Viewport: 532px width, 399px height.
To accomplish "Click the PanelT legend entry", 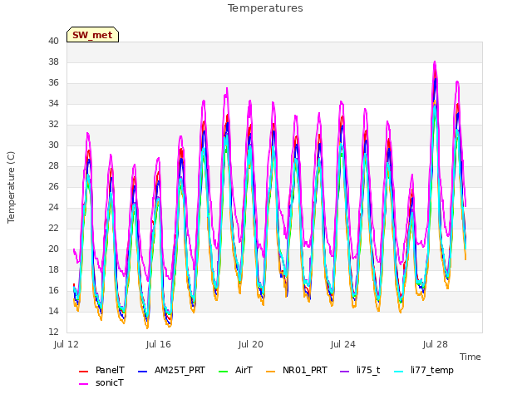I will tap(101, 370).
